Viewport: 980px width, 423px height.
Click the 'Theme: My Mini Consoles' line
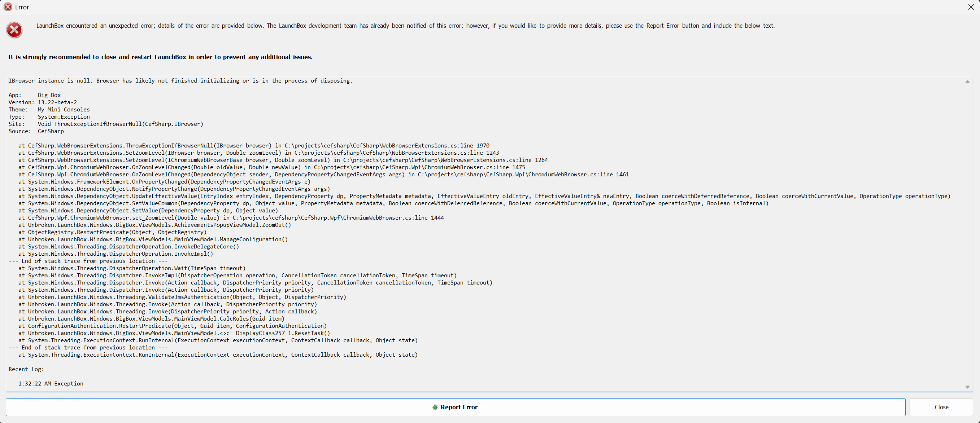[x=49, y=110]
